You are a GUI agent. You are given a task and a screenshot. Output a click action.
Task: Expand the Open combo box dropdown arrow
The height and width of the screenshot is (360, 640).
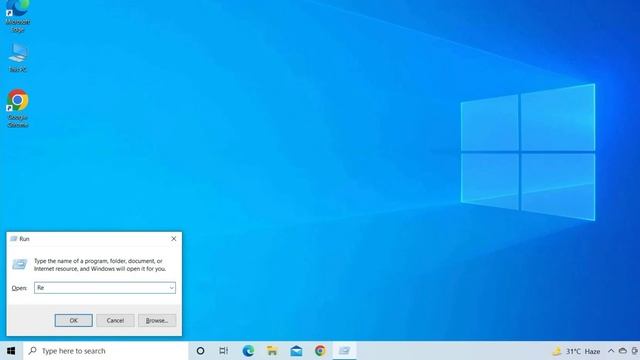coord(171,288)
